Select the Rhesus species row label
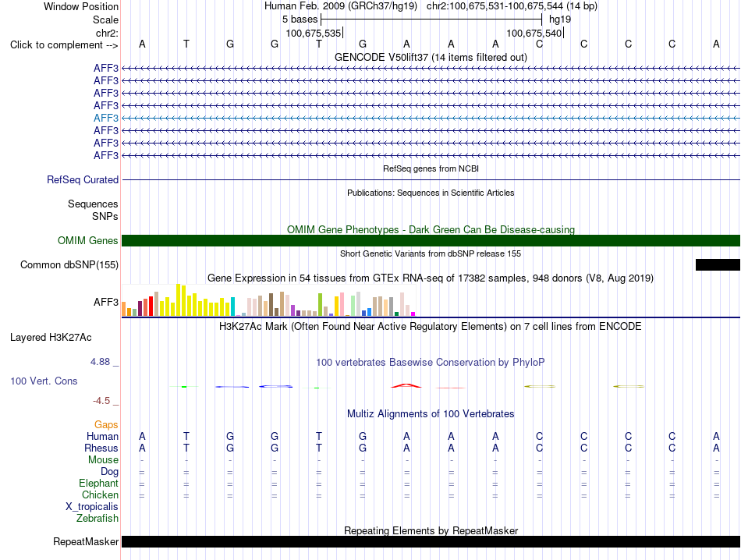Screen dimensions: 741x560 [x=101, y=448]
